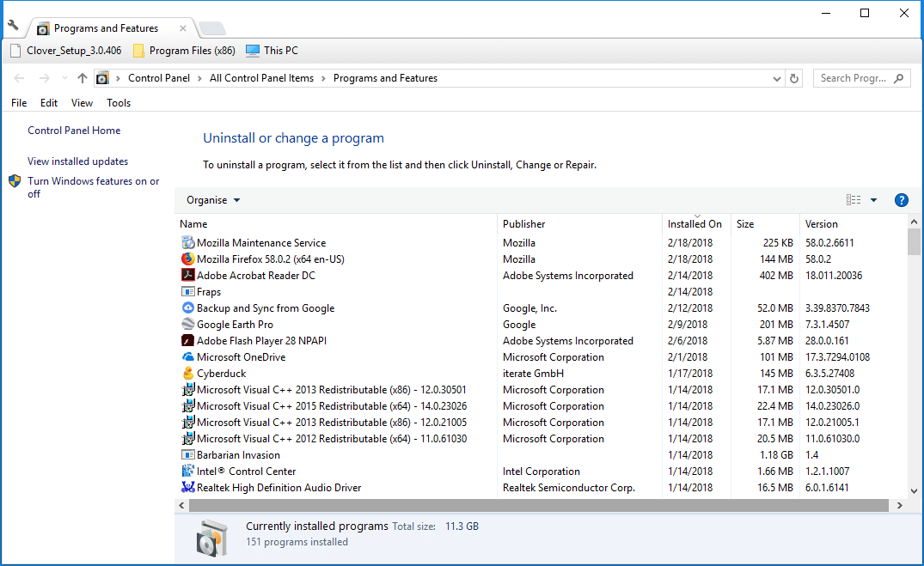Select the Backup and Sync from Google icon
Image resolution: width=924 pixels, height=566 pixels.
point(188,308)
